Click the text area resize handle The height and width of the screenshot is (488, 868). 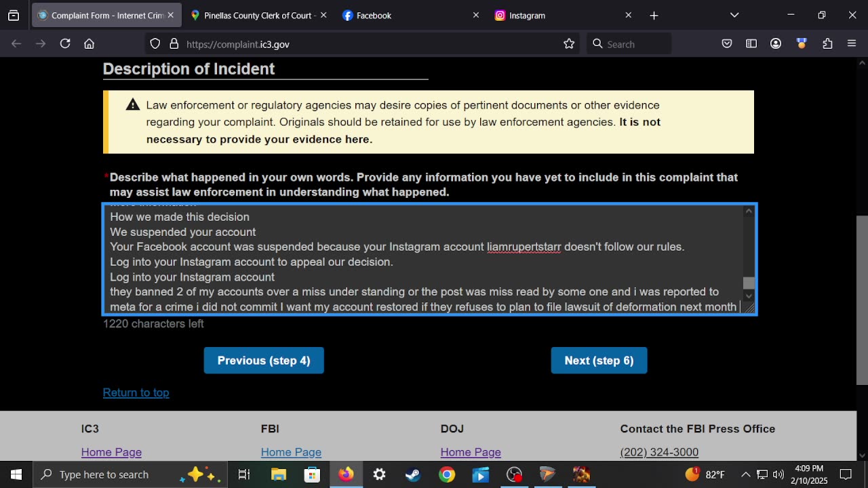pos(749,308)
